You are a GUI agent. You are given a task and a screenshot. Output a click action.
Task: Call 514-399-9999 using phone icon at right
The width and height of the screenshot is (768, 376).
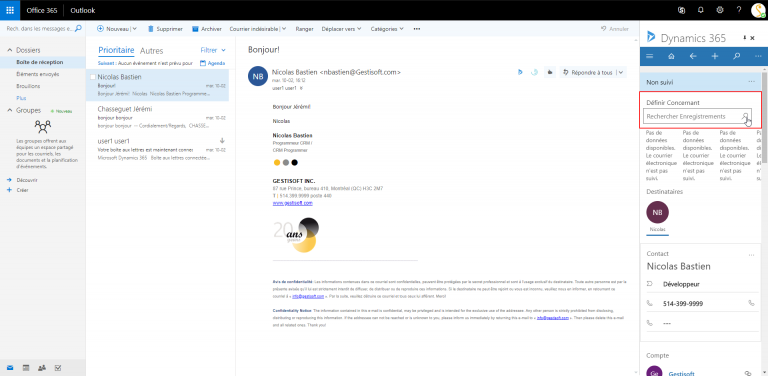coord(751,303)
